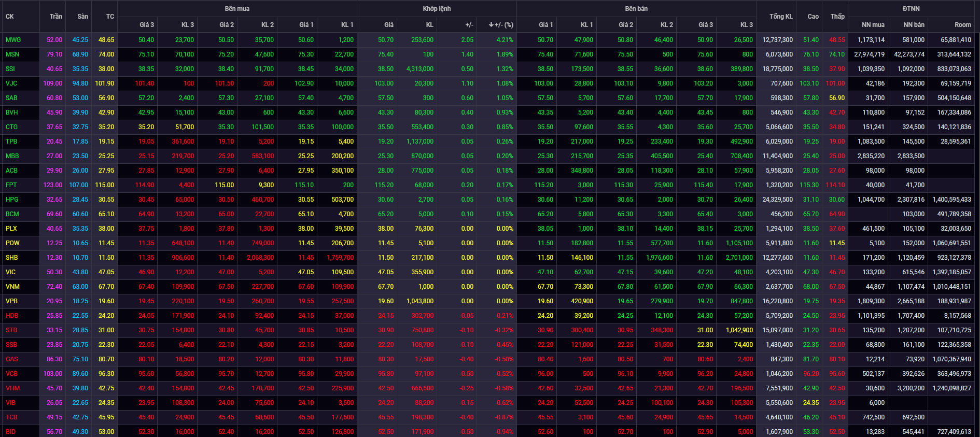Click VPB's matched volume 1,043,800
Image resolution: width=980 pixels, height=437 pixels.
[x=420, y=301]
